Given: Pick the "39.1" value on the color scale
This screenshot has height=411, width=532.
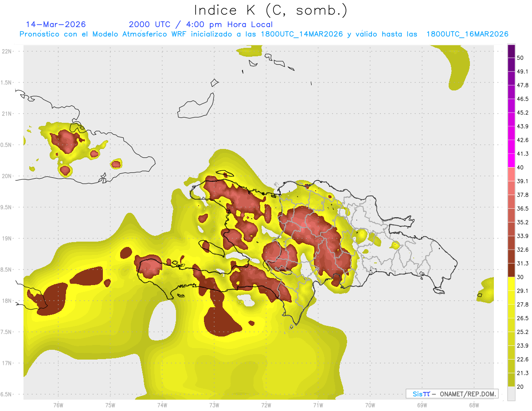Looking at the screenshot, I should coord(523,181).
